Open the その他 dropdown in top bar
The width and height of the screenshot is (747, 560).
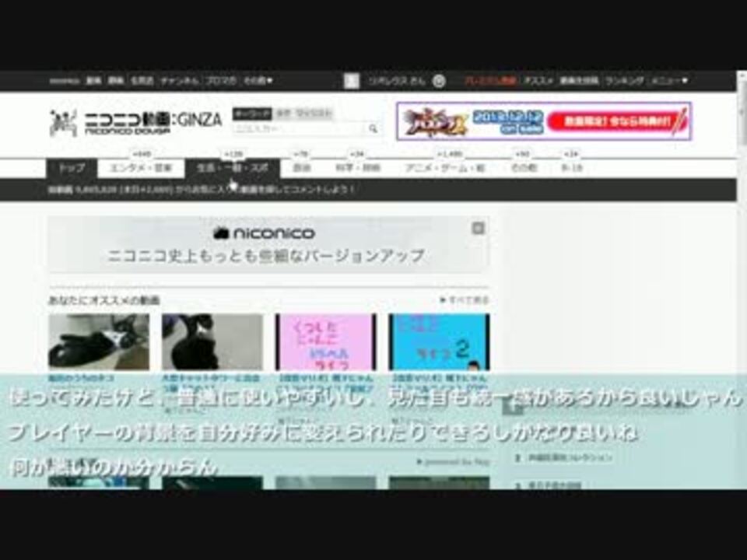pyautogui.click(x=258, y=81)
